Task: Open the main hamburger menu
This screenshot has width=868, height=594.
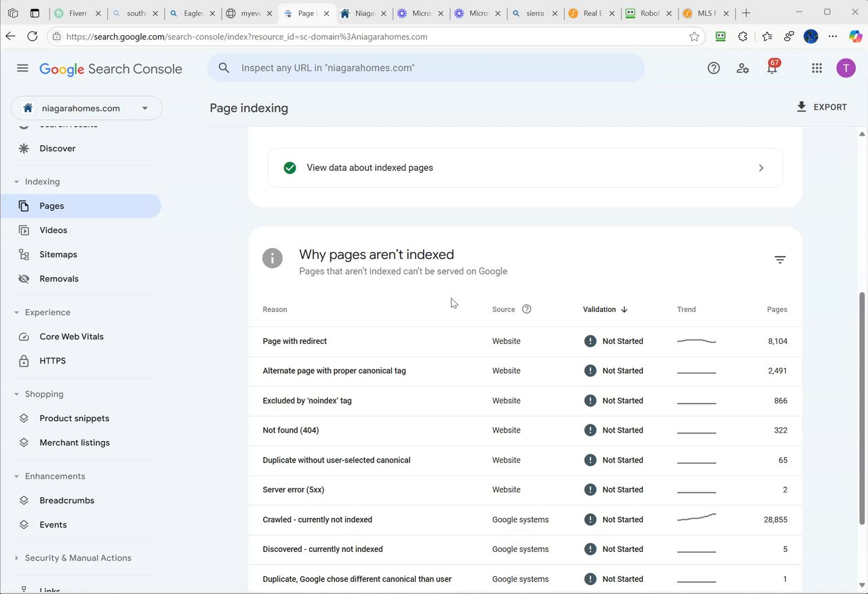Action: pyautogui.click(x=22, y=68)
